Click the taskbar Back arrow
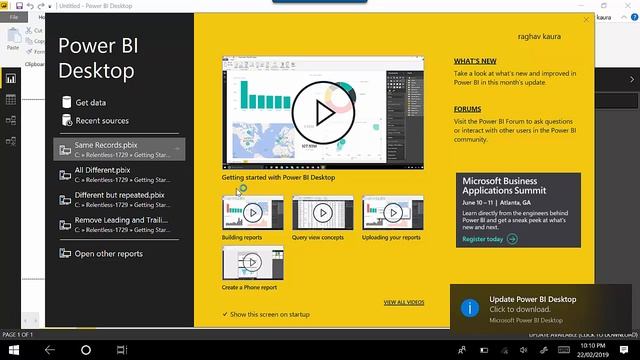 (50, 350)
